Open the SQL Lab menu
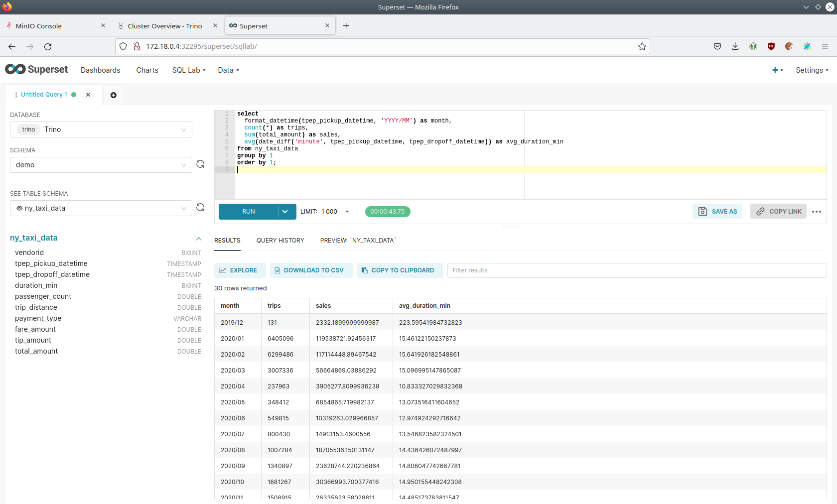 189,70
